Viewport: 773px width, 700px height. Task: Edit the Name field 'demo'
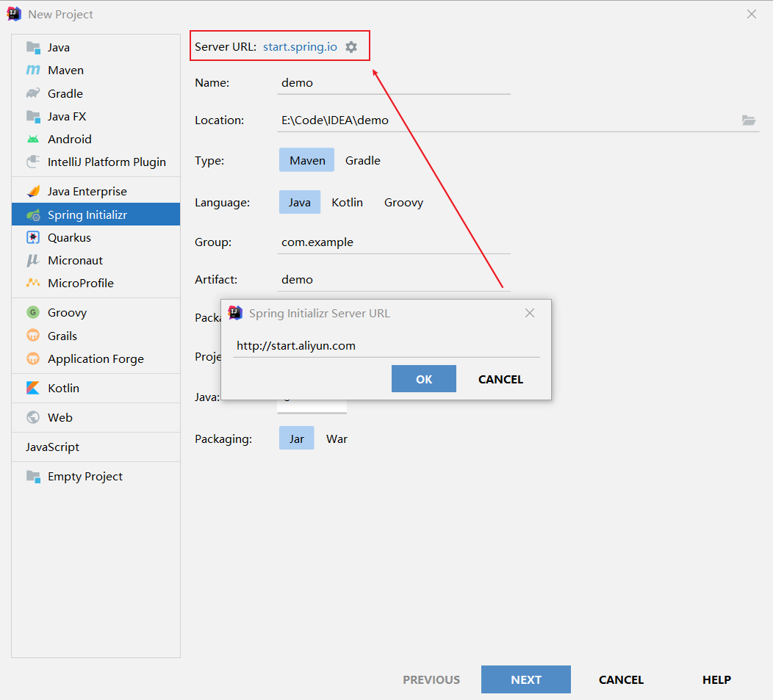pos(393,83)
